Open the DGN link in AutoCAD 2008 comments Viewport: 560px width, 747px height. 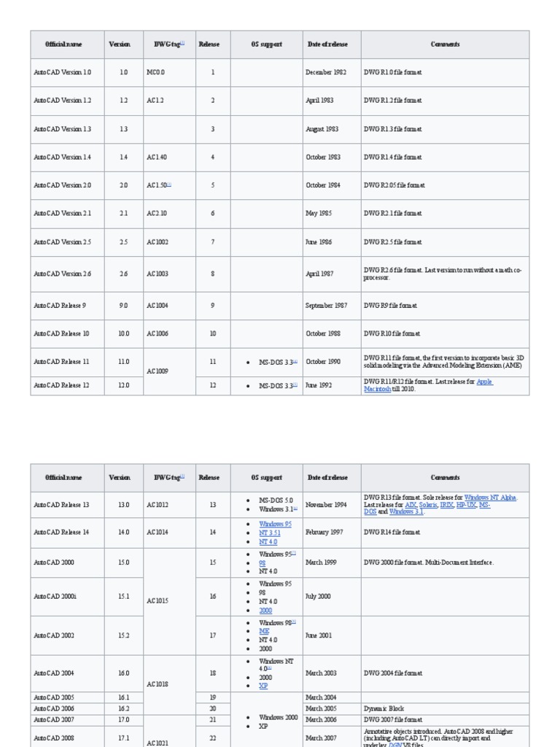(x=415, y=745)
